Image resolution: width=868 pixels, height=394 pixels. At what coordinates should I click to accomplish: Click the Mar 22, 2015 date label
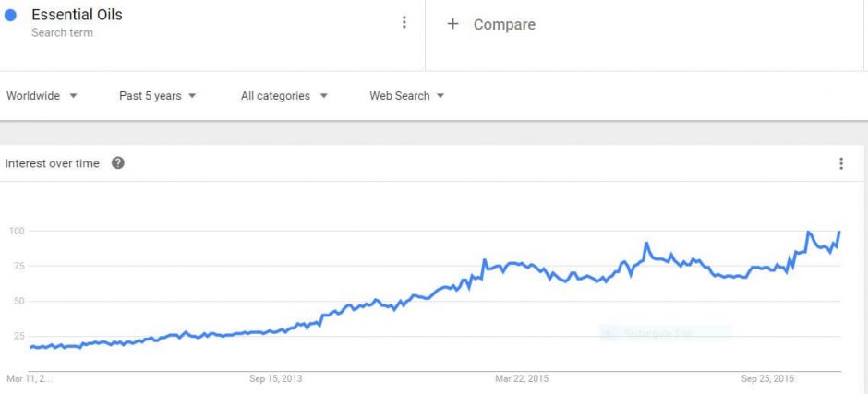click(x=522, y=379)
